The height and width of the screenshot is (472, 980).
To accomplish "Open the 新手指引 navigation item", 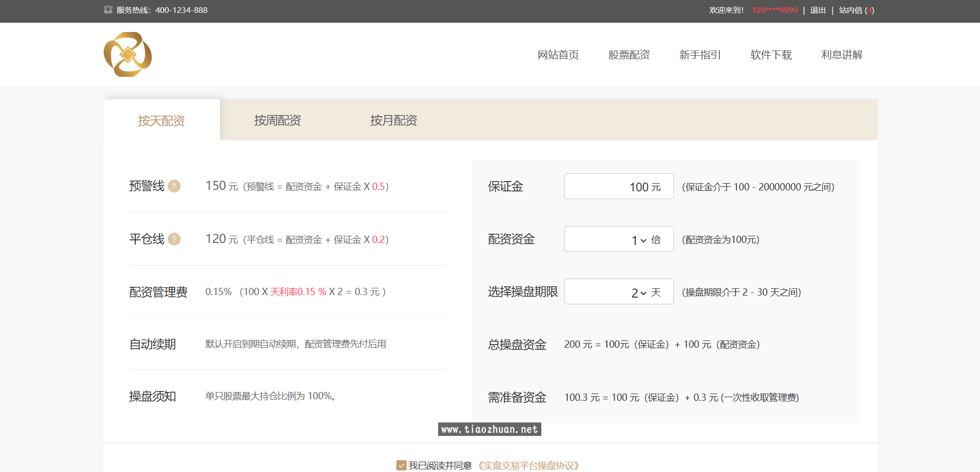I will click(x=700, y=55).
